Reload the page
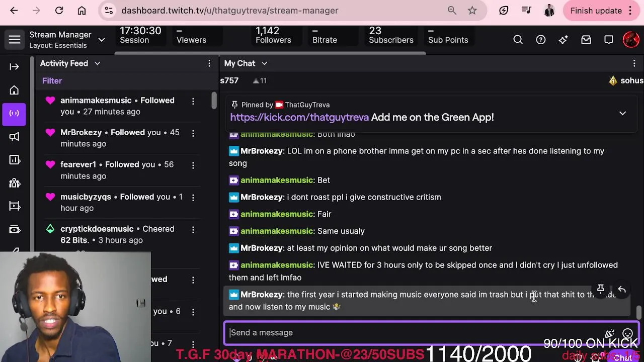This screenshot has height=362, width=644. 59,11
